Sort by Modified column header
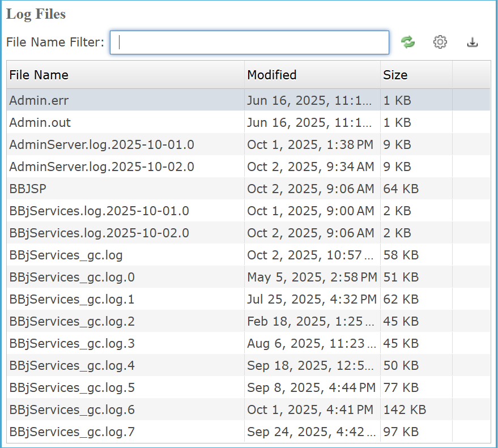This screenshot has width=498, height=448. [x=272, y=75]
